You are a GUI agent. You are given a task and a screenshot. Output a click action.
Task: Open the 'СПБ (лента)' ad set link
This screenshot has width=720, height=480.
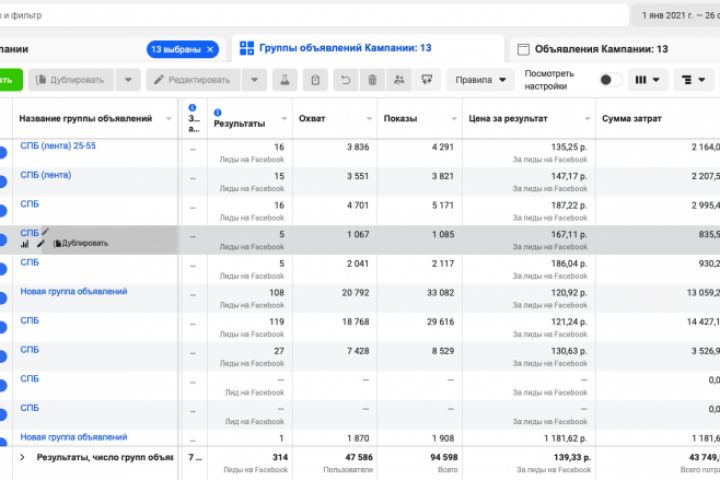pos(45,175)
